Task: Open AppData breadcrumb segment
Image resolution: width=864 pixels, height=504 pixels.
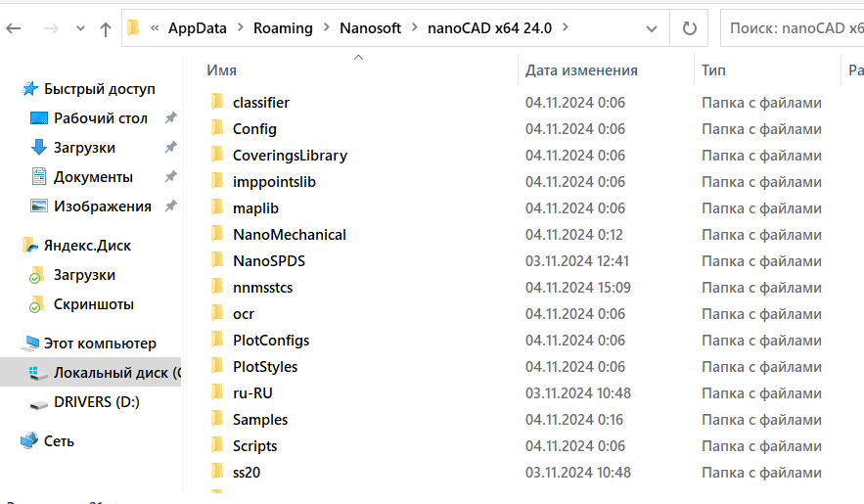Action: coord(198,28)
